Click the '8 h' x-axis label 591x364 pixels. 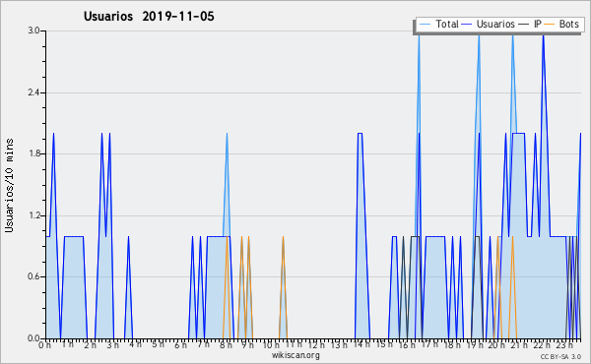tap(226, 345)
